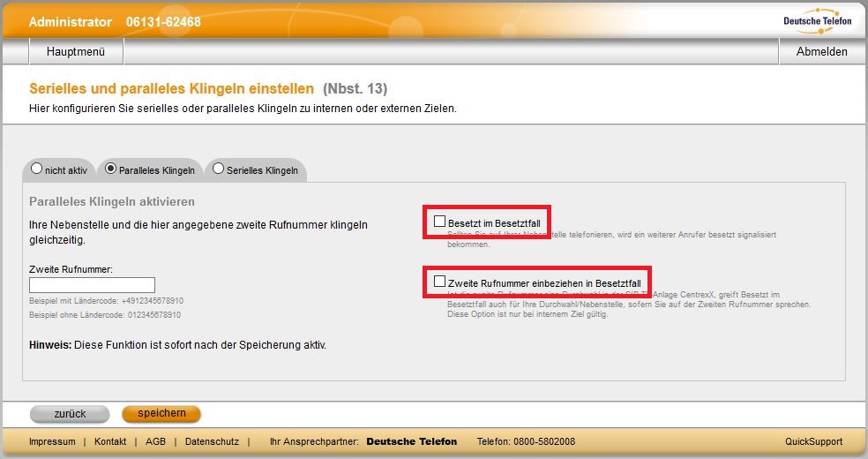Click the 'Beispiel ohne Ländercode: 012345678910' text
Screen dimensions: 868x459
[105, 314]
